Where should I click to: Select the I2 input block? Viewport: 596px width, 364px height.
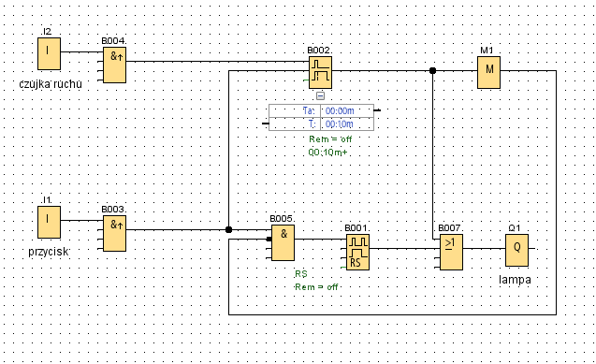(49, 53)
